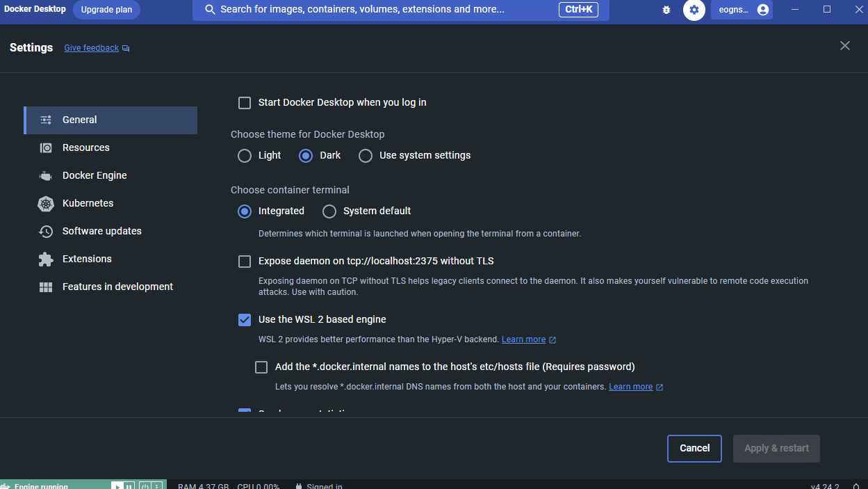Image resolution: width=868 pixels, height=489 pixels.
Task: Choose System default container terminal
Action: pyautogui.click(x=329, y=211)
